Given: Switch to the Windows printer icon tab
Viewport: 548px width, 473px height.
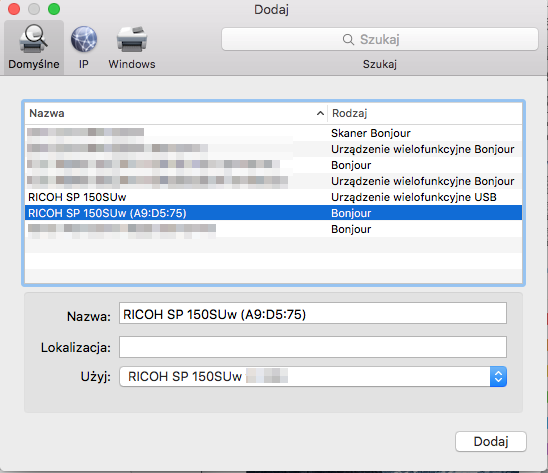Looking at the screenshot, I should click(x=132, y=39).
